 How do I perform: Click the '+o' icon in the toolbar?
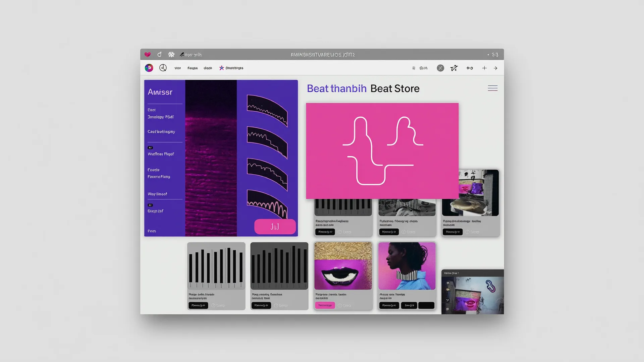point(470,68)
